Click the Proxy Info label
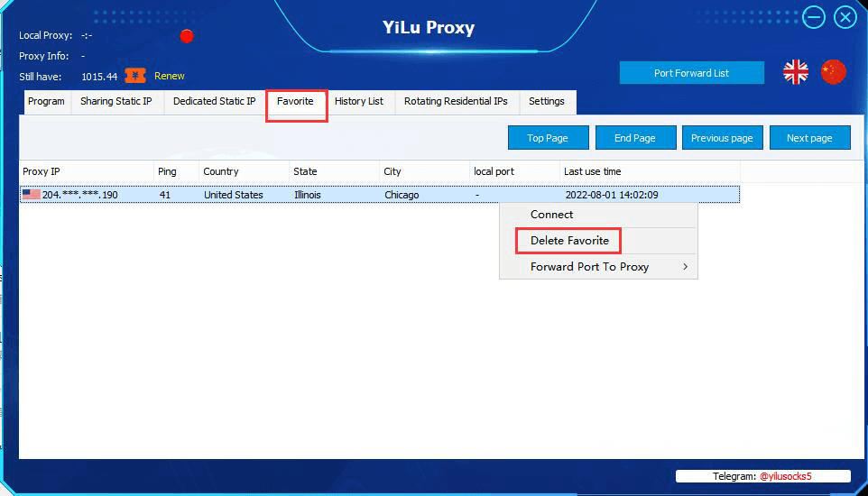Screen dimensions: 868x496 [x=44, y=56]
